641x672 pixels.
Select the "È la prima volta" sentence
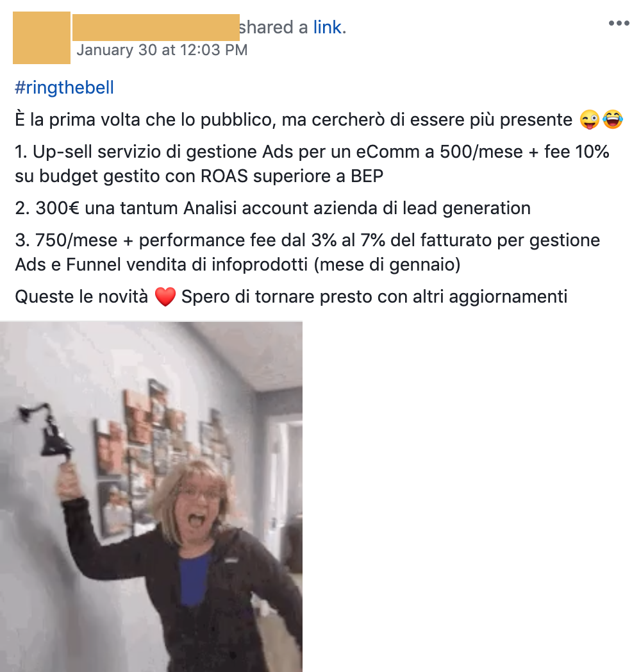tap(294, 119)
